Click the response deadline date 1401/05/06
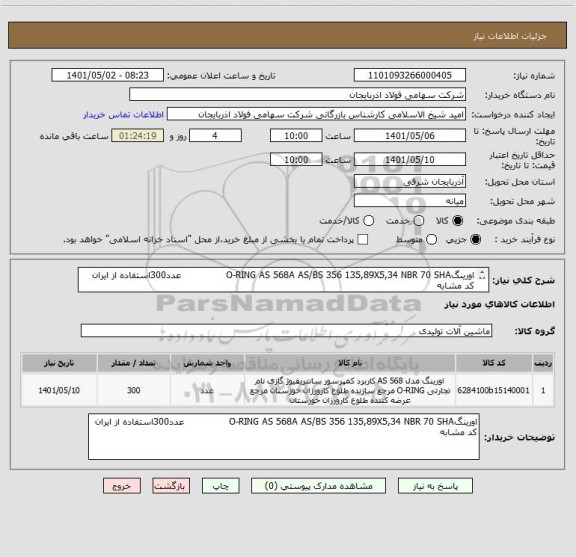 coord(410,136)
